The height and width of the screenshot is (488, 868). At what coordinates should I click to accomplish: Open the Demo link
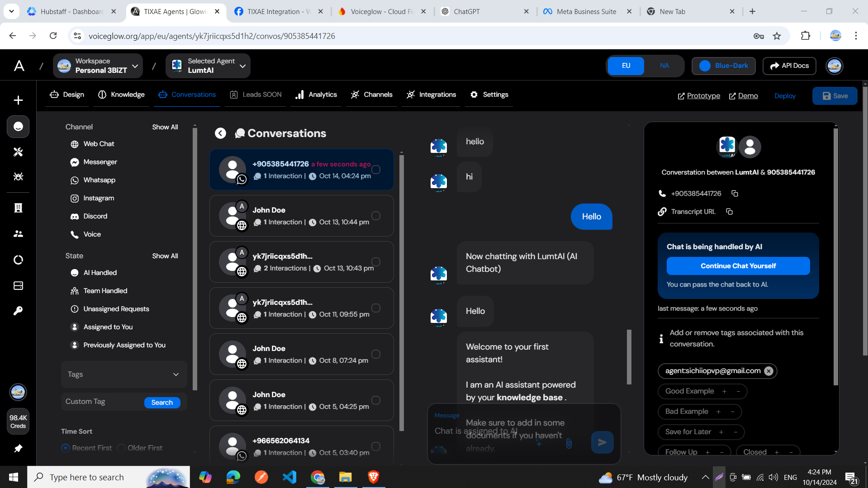(x=743, y=96)
